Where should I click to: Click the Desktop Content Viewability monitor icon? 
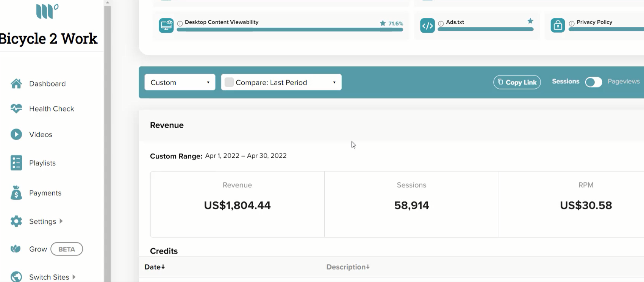tap(166, 25)
